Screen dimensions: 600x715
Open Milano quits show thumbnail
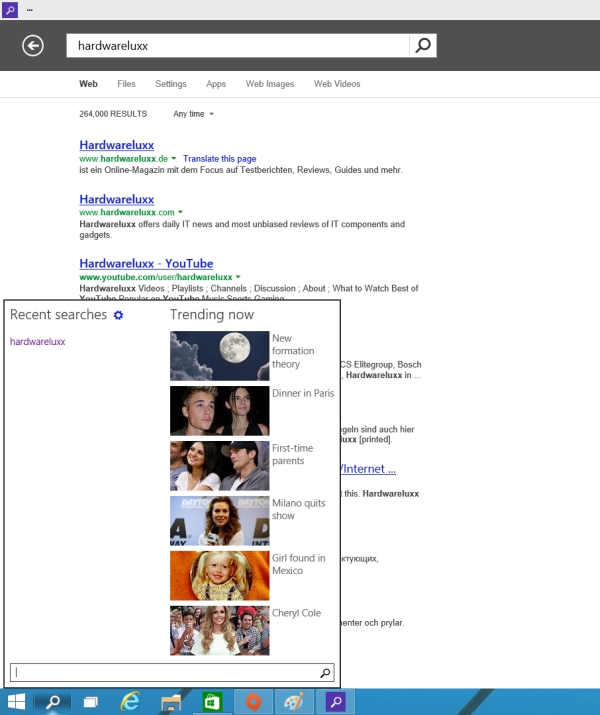[219, 521]
